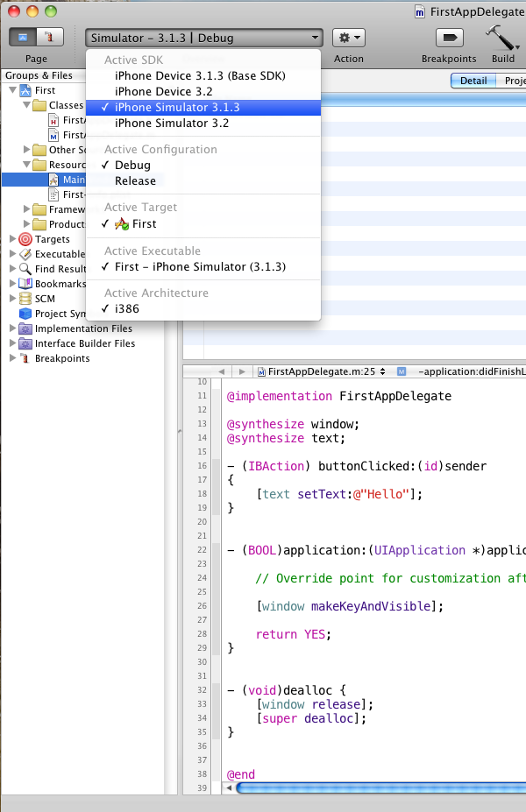Expand the Targets group triangle
Screen dimensions: 526x812
coord(12,239)
